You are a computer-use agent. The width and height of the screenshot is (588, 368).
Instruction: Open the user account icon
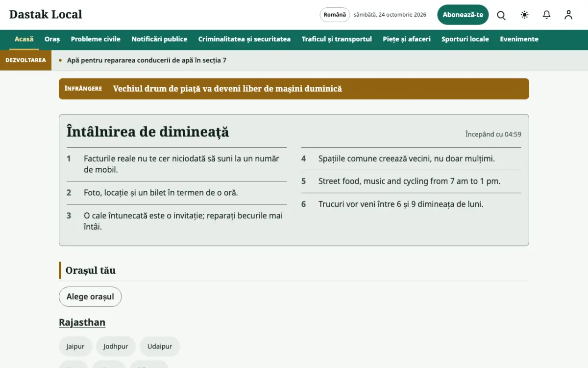(568, 15)
